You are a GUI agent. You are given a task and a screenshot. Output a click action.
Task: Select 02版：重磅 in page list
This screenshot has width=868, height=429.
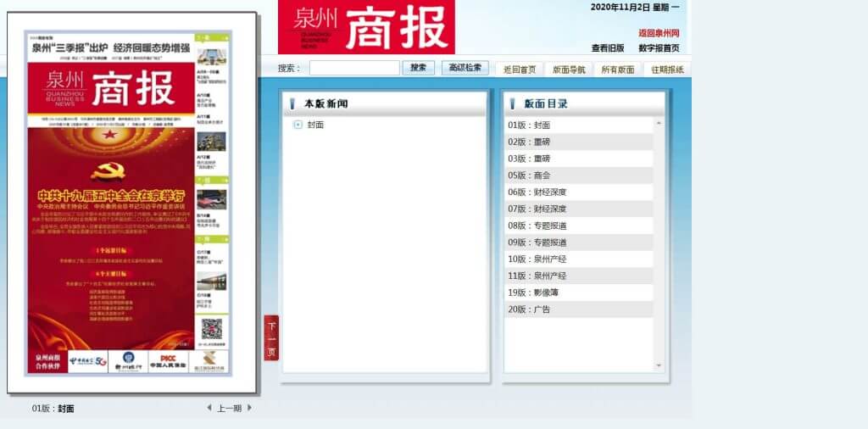tap(579, 142)
